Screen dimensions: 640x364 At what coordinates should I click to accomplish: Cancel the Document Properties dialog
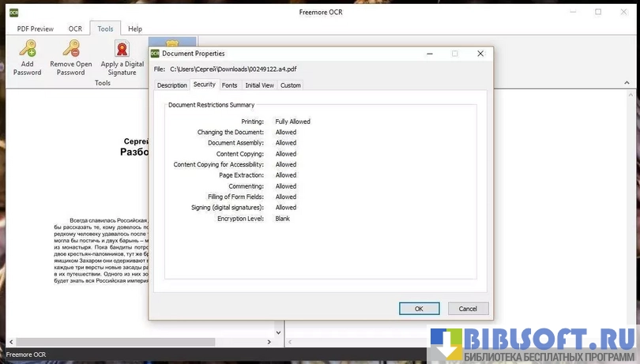468,309
